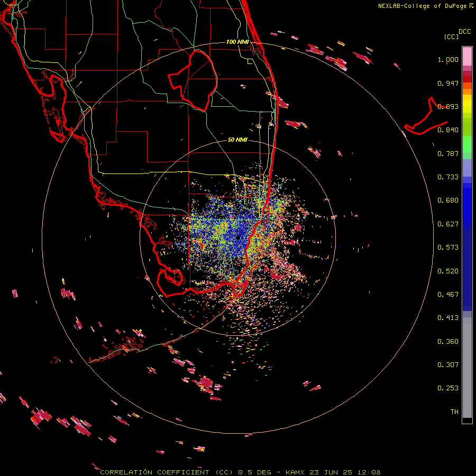Screen dimensions: 476x476
Task: Click the 0.840 scale value
Action: [448, 130]
